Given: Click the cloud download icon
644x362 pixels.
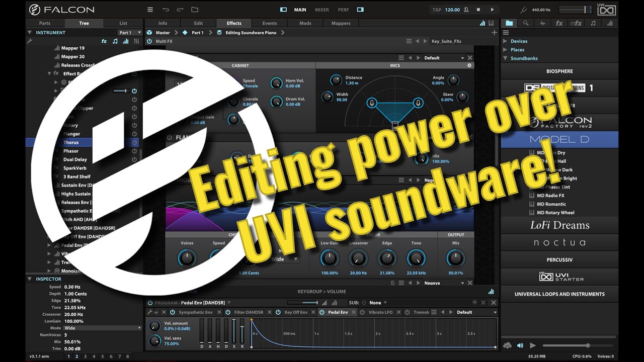Looking at the screenshot, I should (x=507, y=345).
